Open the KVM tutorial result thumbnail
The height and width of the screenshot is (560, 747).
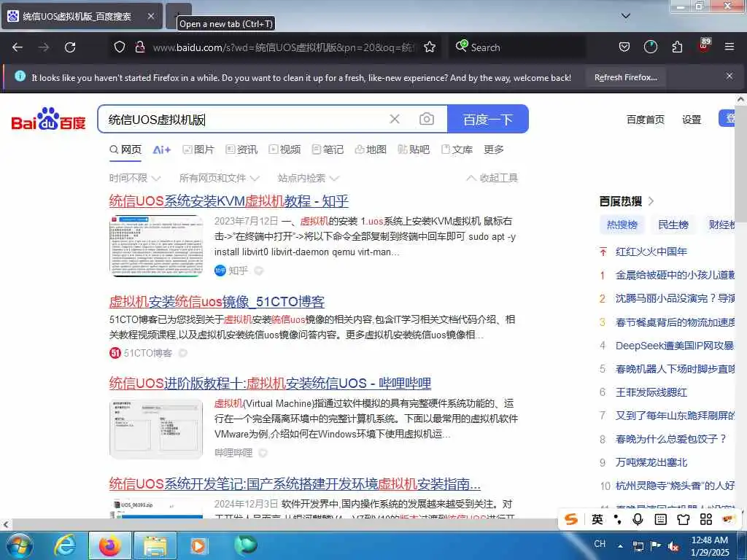pos(156,246)
